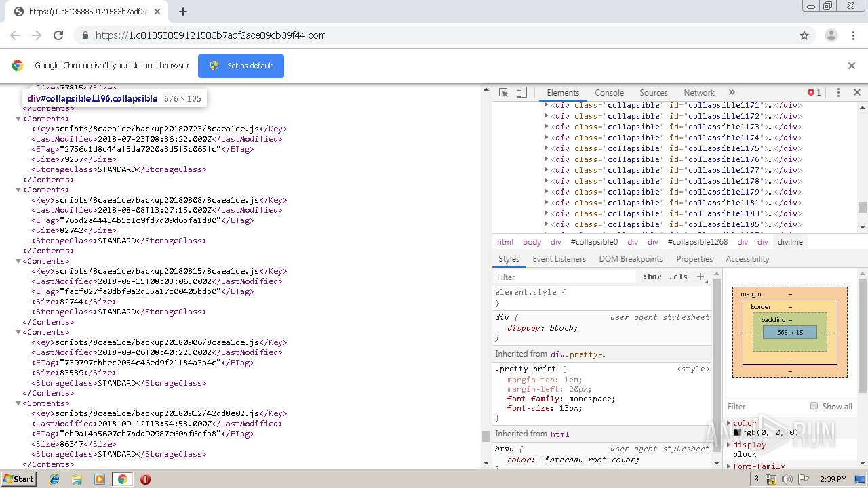Click the div.pretty-print inherited link
This screenshot has width=868, height=488.
click(578, 354)
